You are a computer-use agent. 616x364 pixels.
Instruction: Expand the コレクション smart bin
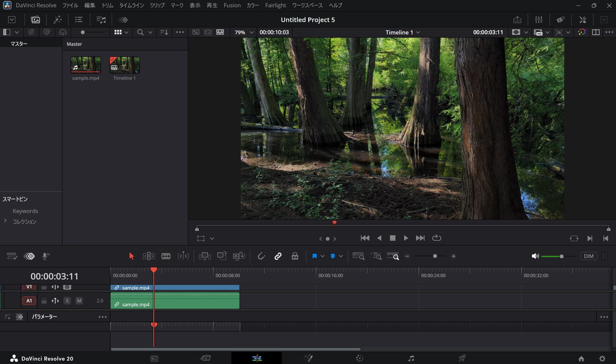5,221
